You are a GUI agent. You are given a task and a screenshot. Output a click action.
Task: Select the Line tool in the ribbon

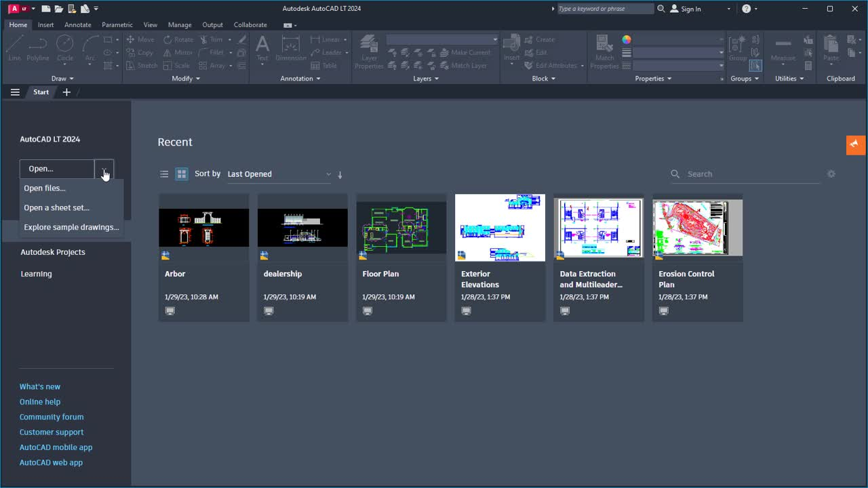(x=14, y=49)
